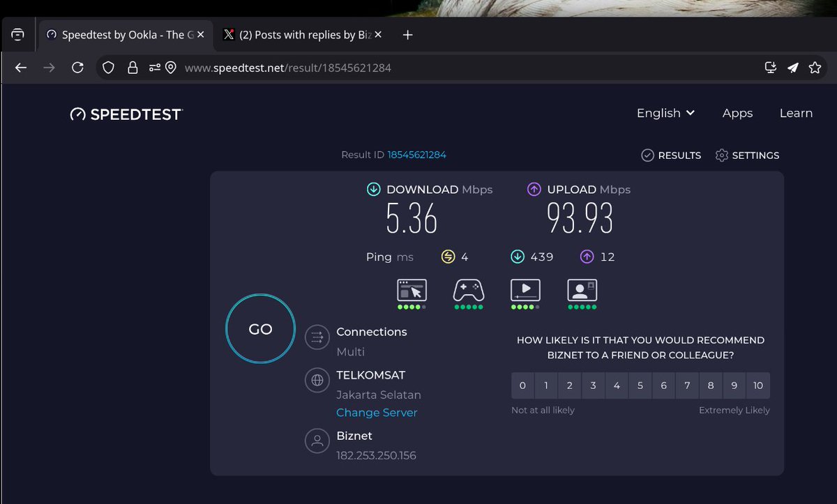Viewport: 837px width, 504px height.
Task: Open the Learn menu
Action: [x=796, y=113]
